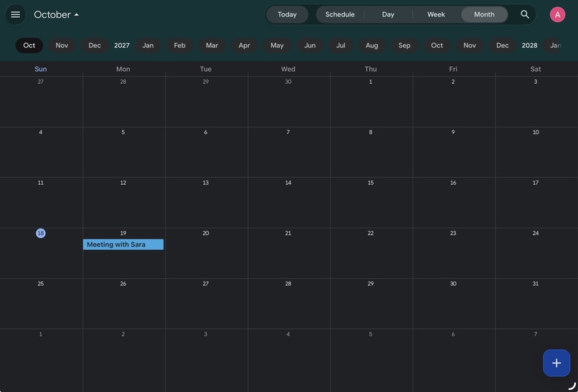This screenshot has height=392, width=578.
Task: Go to Oct in 2027
Action: [437, 45]
